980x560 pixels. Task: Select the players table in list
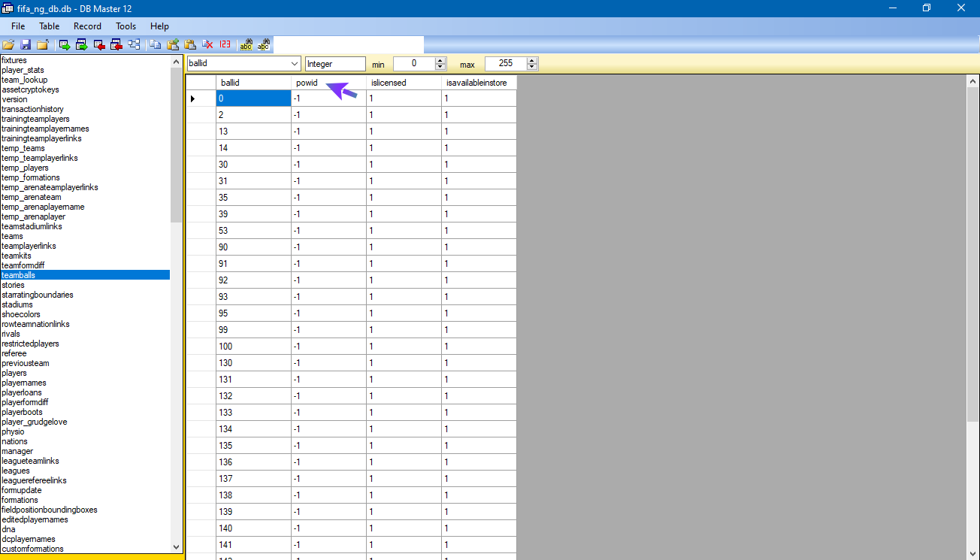85,373
